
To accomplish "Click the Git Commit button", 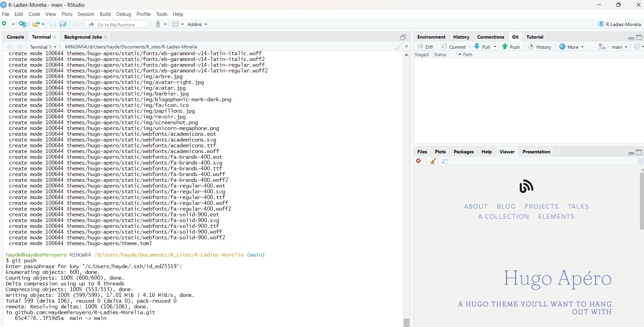I will pyautogui.click(x=453, y=47).
